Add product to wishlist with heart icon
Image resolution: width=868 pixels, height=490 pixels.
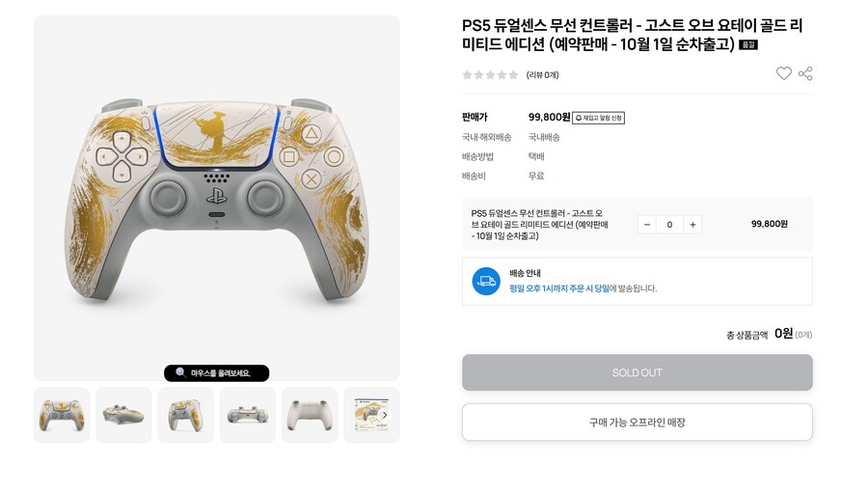[x=783, y=73]
